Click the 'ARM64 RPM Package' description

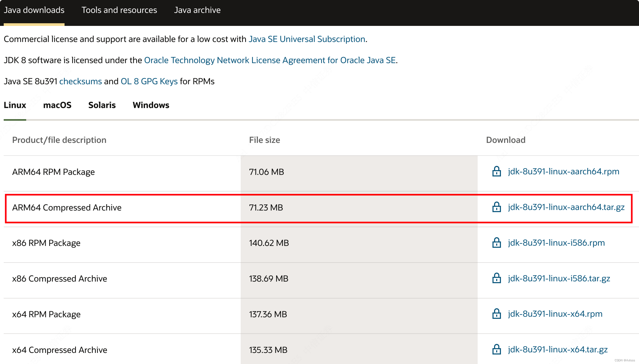pos(53,172)
